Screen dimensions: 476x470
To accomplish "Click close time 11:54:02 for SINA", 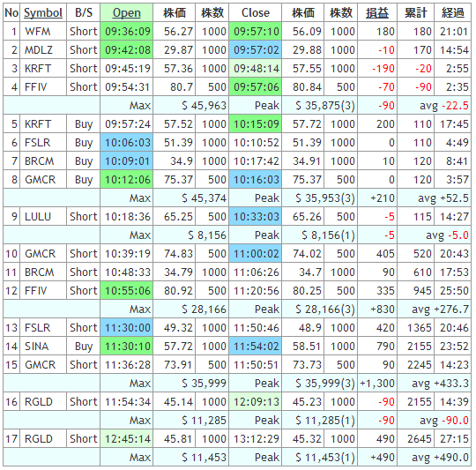I will [256, 347].
